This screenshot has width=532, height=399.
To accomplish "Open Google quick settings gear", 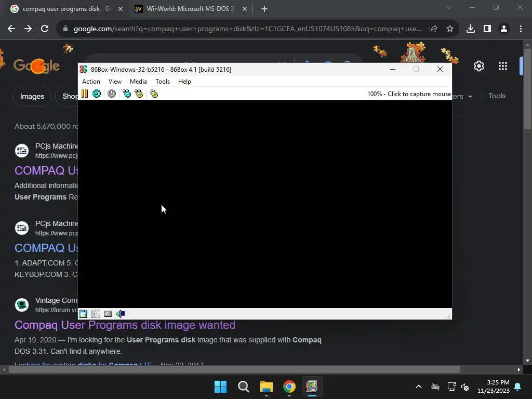I will (x=478, y=66).
